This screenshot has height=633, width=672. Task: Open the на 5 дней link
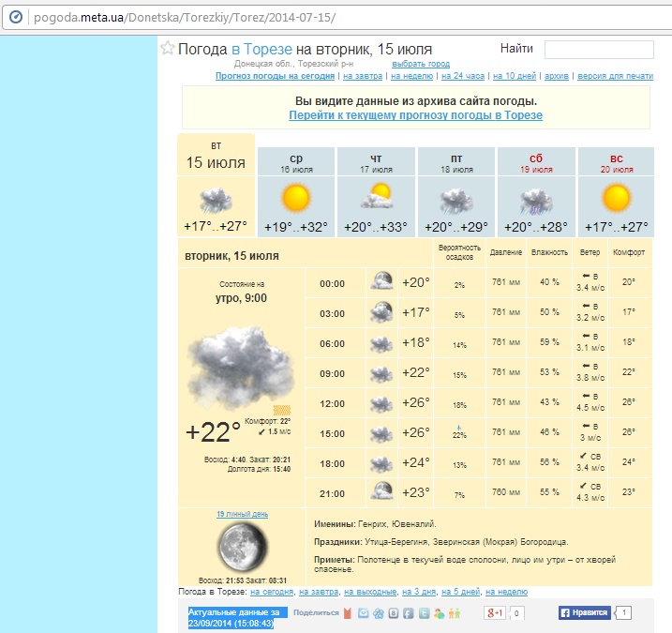(461, 592)
